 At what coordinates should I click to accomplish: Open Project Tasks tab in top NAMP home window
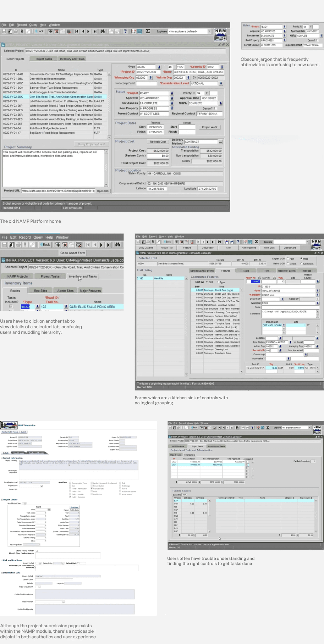pyautogui.click(x=44, y=59)
